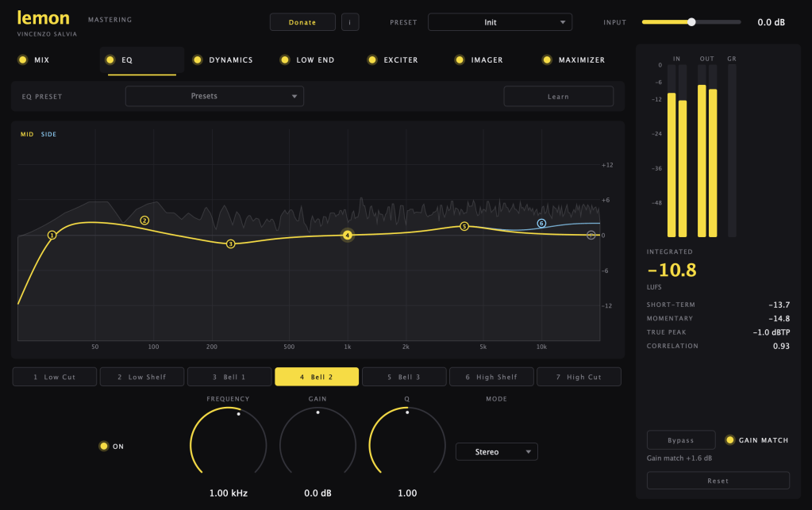The height and width of the screenshot is (510, 812).
Task: Select the 1 Low Cut band button
Action: 55,377
